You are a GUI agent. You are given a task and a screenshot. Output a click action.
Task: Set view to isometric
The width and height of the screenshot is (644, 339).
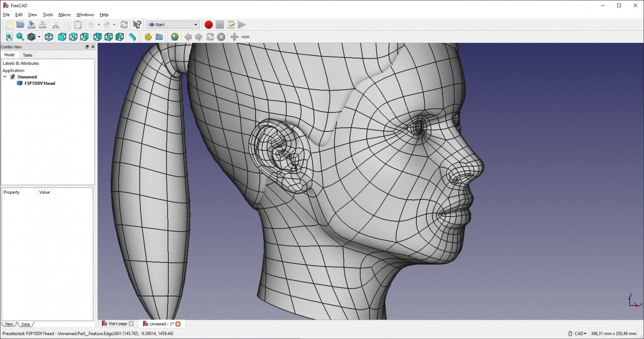tap(49, 37)
